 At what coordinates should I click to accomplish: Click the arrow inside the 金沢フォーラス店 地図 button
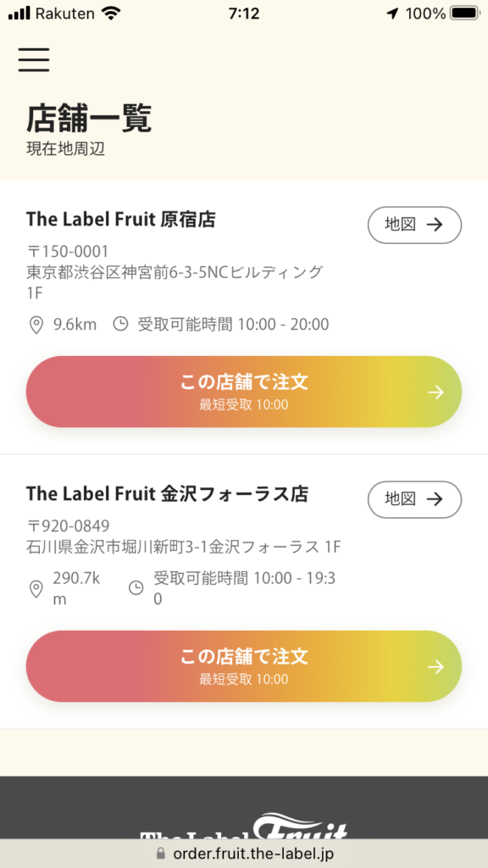435,499
